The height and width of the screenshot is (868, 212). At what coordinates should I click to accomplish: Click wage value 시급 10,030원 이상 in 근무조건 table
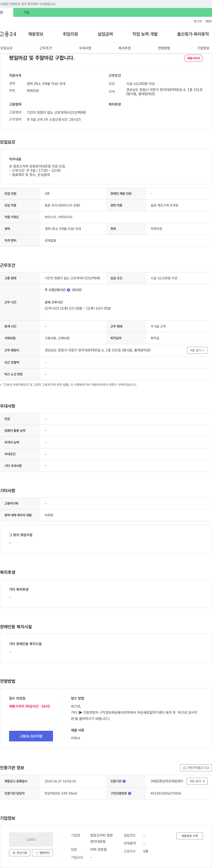[164, 278]
